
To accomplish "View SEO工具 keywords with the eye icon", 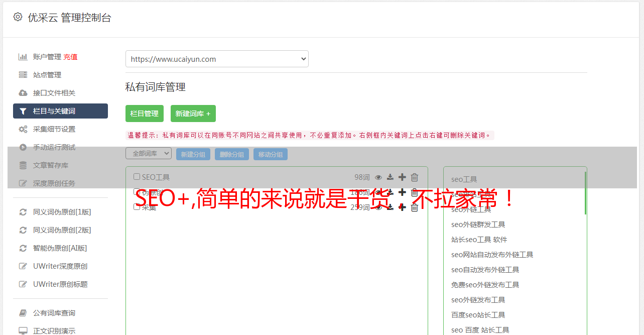I will tap(378, 177).
